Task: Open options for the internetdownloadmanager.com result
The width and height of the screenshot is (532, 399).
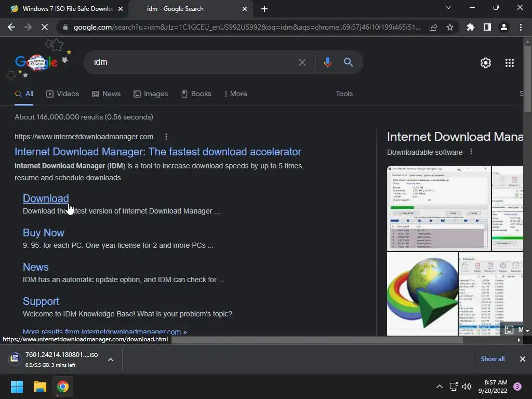Action: pos(166,137)
